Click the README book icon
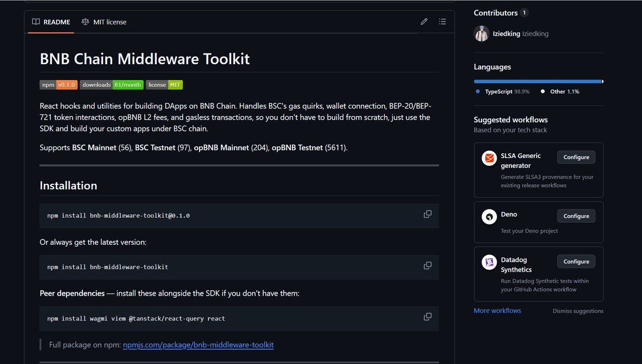 (36, 22)
